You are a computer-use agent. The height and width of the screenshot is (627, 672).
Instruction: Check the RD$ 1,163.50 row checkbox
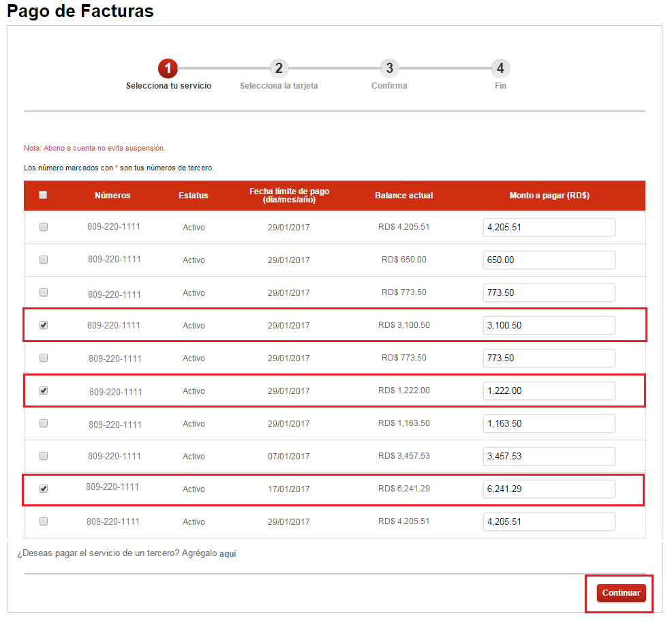(x=44, y=423)
